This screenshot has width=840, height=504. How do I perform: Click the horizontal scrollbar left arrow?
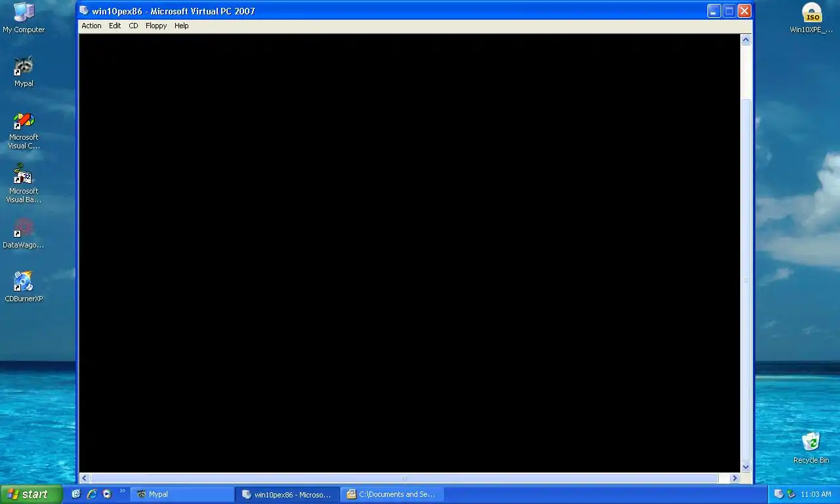coord(84,478)
